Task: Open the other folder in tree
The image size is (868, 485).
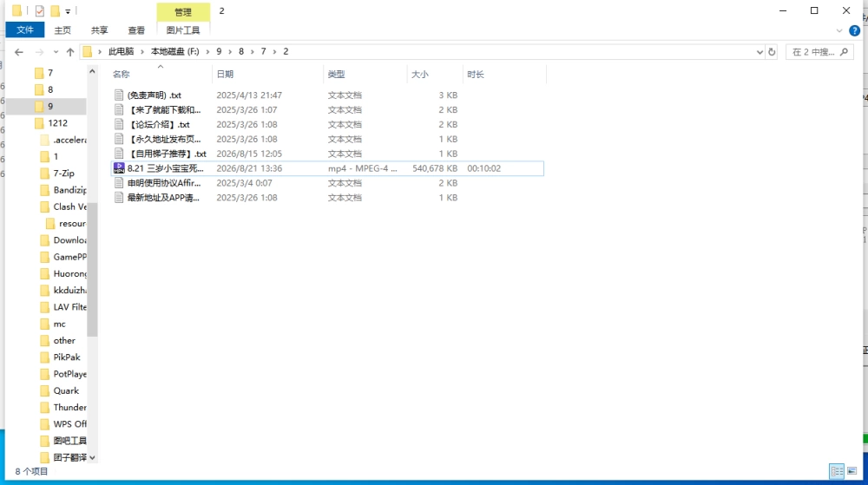Action: tap(64, 341)
